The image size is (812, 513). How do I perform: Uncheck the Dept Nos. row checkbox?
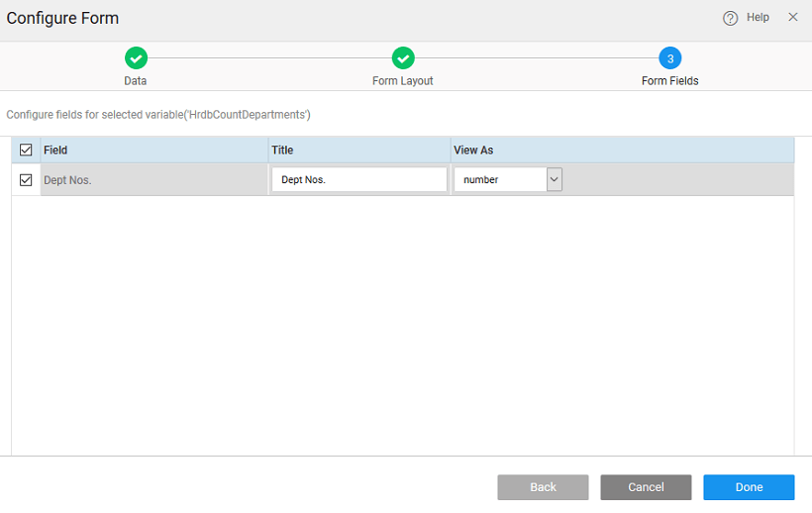pyautogui.click(x=27, y=180)
